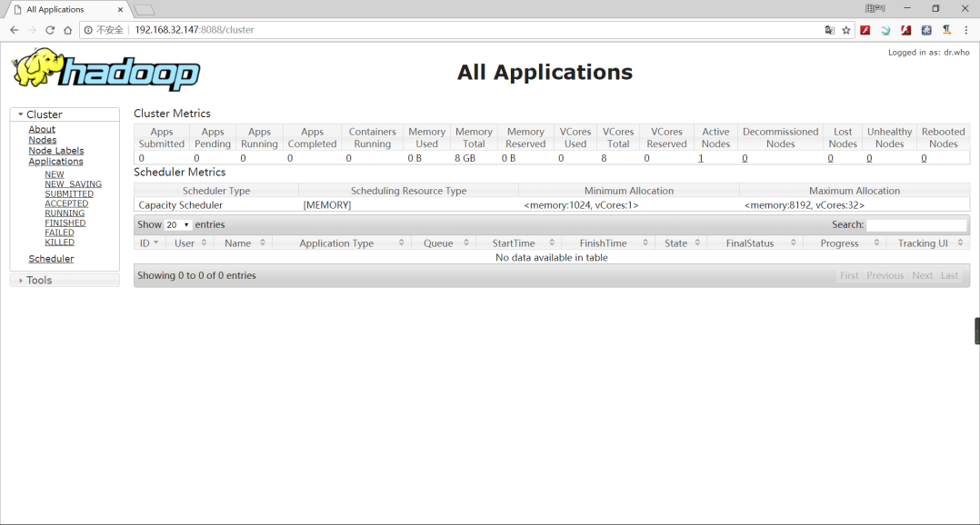
Task: Click the Active Nodes count link
Action: coord(701,158)
